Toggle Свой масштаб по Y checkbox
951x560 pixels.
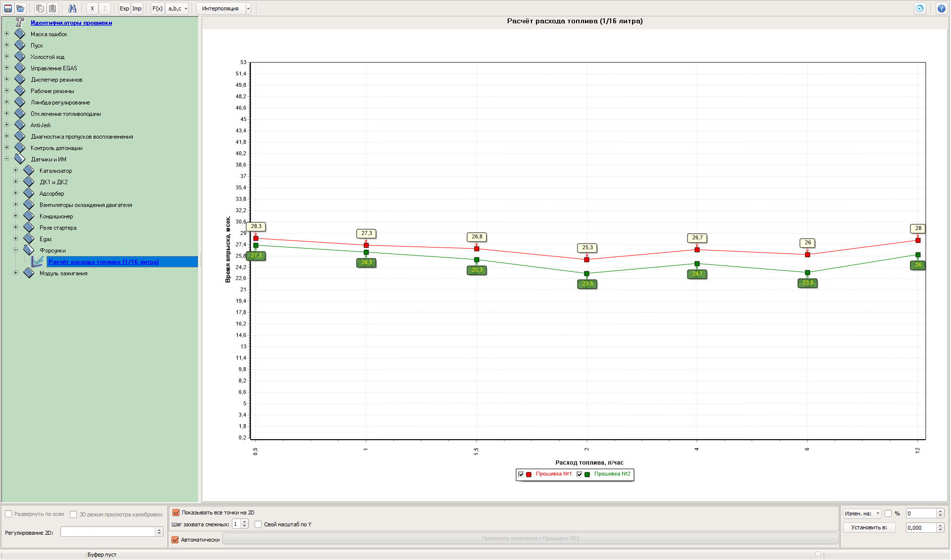258,524
